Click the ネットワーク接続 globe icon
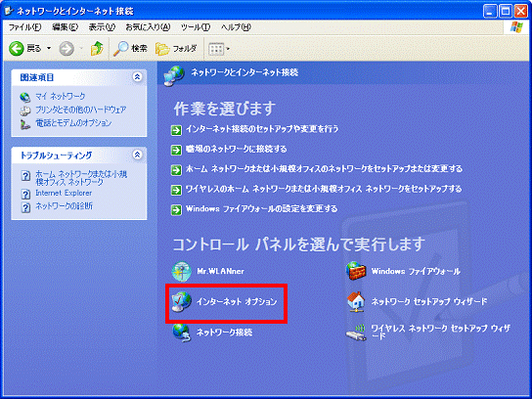 click(182, 332)
